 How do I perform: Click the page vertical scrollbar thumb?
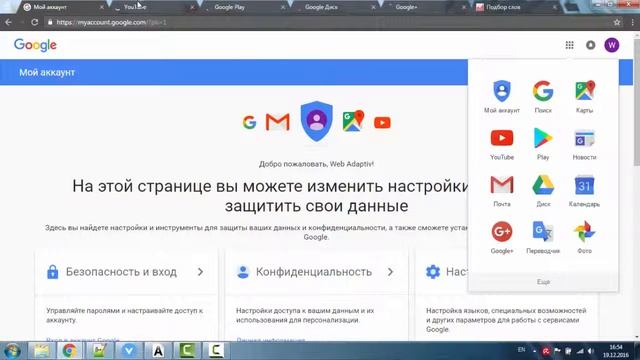[636, 102]
